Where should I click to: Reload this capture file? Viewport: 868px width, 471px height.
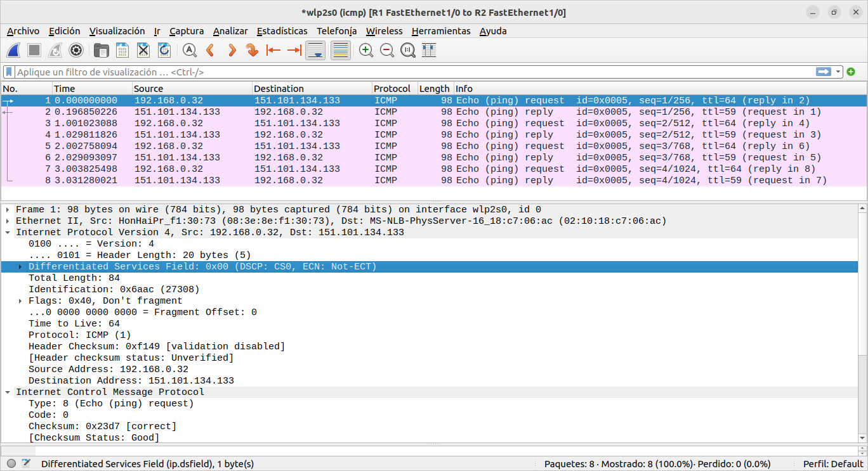pyautogui.click(x=164, y=50)
